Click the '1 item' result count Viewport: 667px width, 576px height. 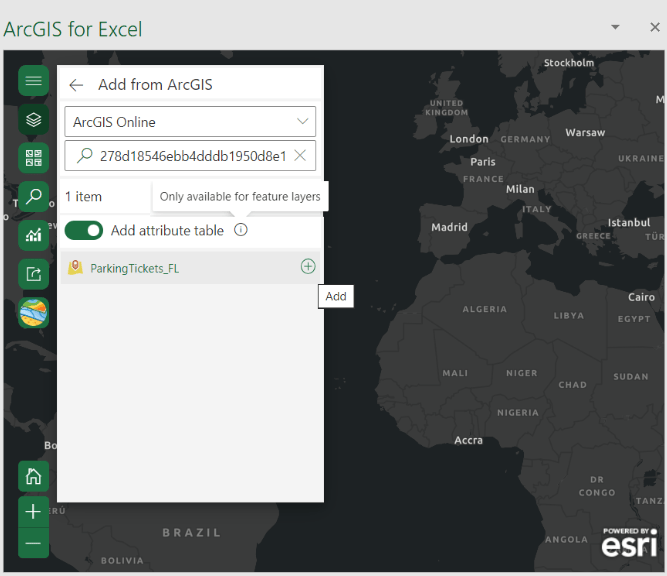coord(83,197)
